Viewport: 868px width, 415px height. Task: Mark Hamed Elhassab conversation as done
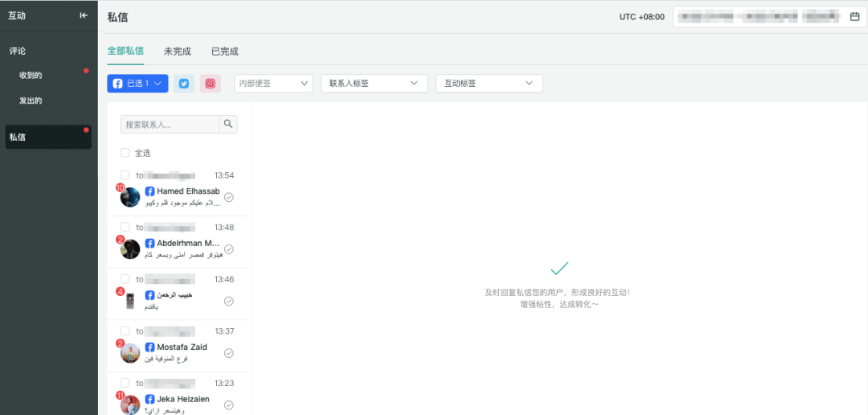pos(229,197)
